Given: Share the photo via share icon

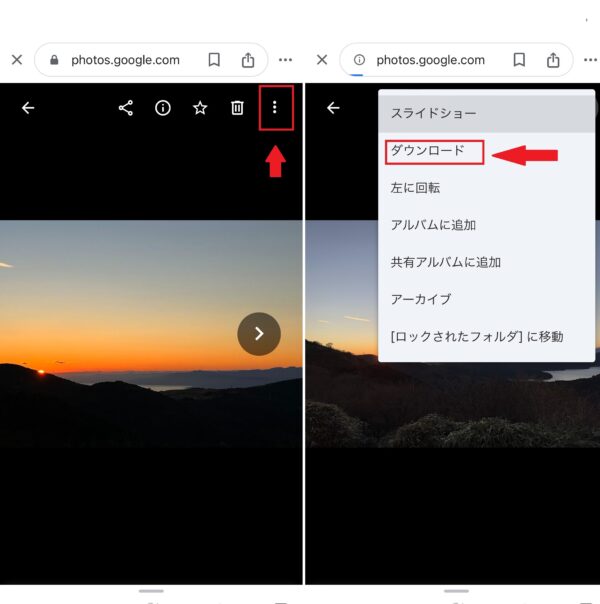Looking at the screenshot, I should tap(126, 108).
